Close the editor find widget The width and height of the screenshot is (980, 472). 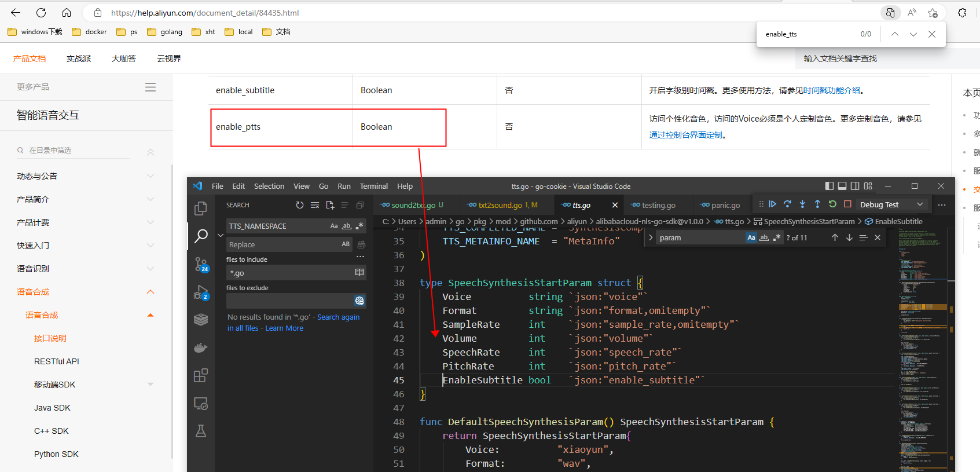878,237
